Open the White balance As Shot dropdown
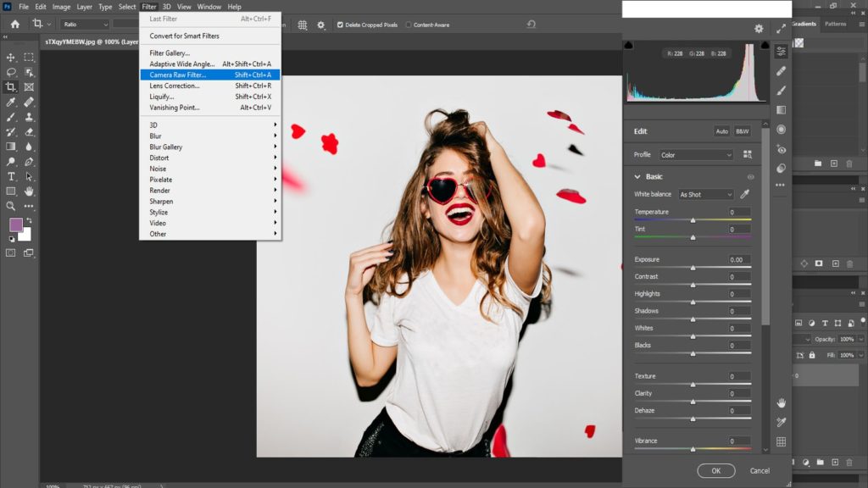Image resolution: width=868 pixels, height=488 pixels. 706,194
